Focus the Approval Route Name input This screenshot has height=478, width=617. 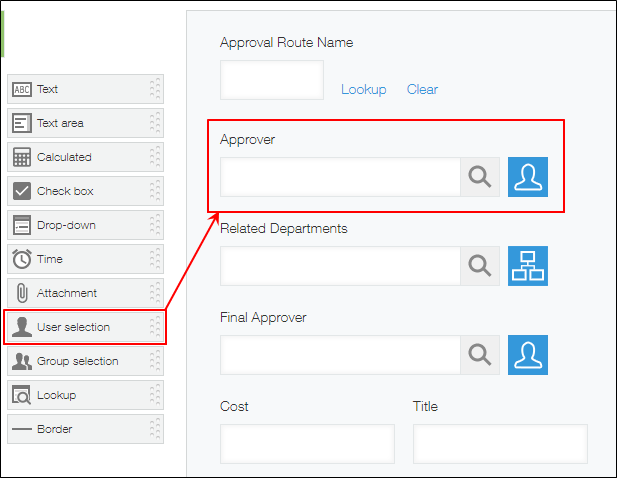tap(271, 80)
